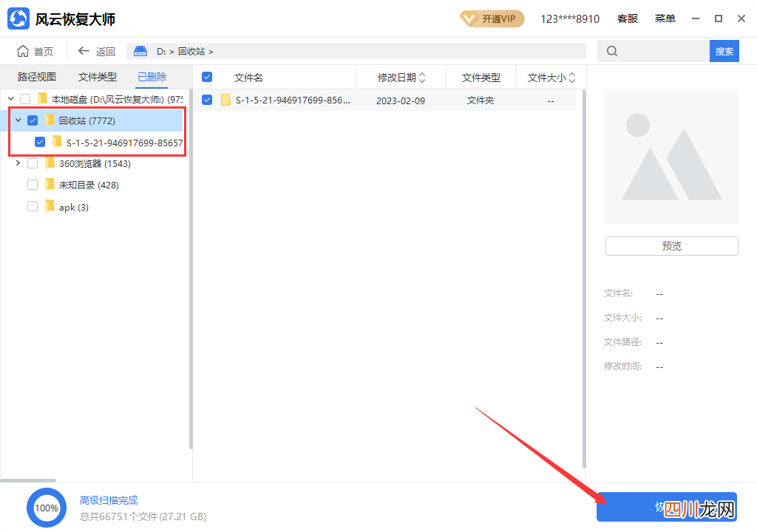
Task: Toggle the select-all checkbox in header
Action: [207, 77]
